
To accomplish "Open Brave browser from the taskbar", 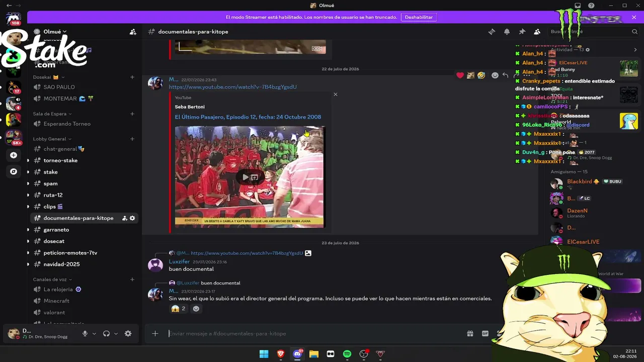I will 281,354.
